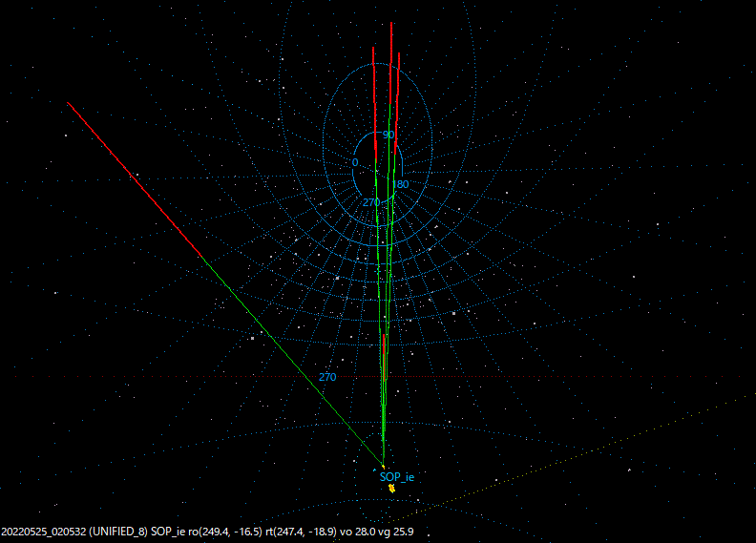Screen dimensions: 756x543
Task: Click the yellow radiant marker below SOP_ie
Action: (x=392, y=489)
